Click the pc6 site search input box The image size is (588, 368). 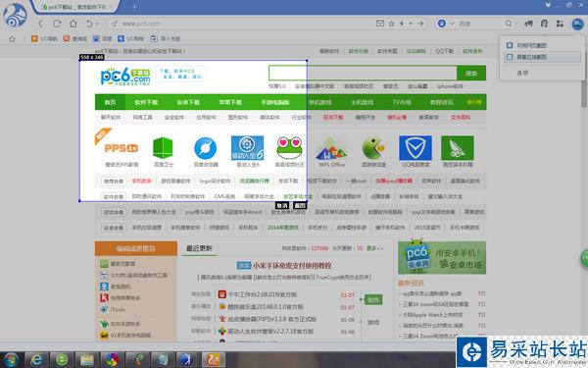click(x=363, y=73)
